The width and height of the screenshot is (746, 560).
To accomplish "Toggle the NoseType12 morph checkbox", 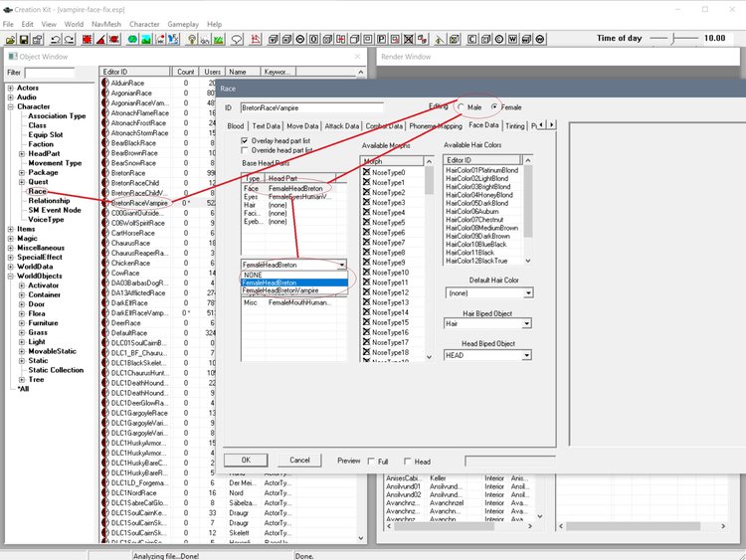I will (x=366, y=292).
